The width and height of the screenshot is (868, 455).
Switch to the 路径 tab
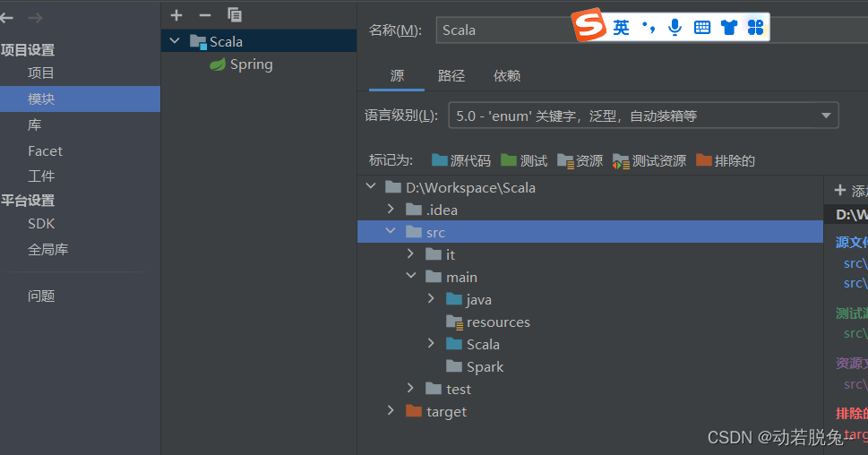coord(451,76)
